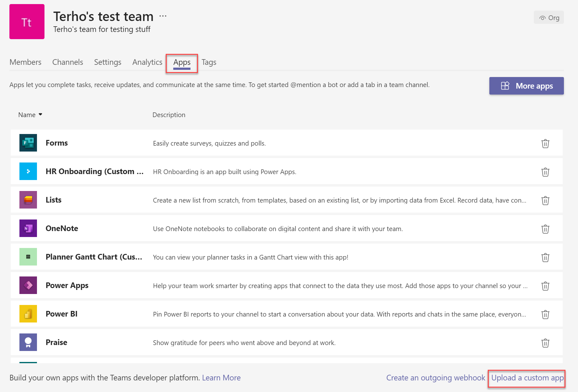Open the Channels tab
Screen dimensions: 578x392
tap(68, 62)
